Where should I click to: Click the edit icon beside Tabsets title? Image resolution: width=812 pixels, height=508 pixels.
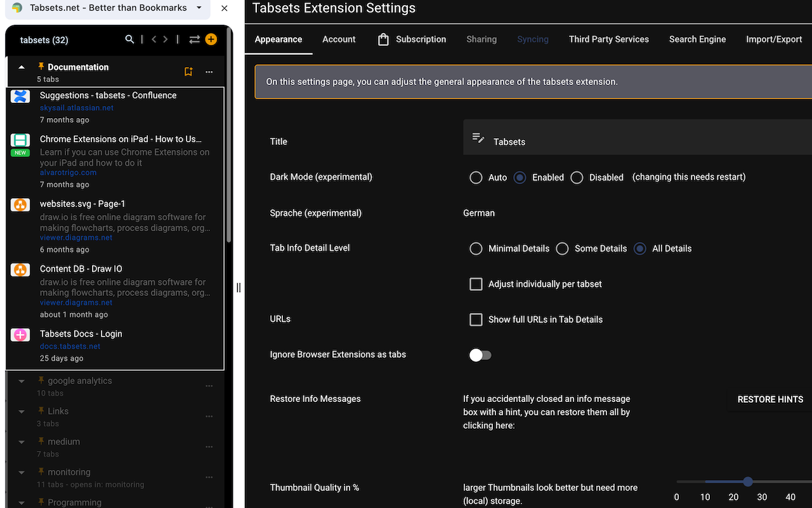478,138
